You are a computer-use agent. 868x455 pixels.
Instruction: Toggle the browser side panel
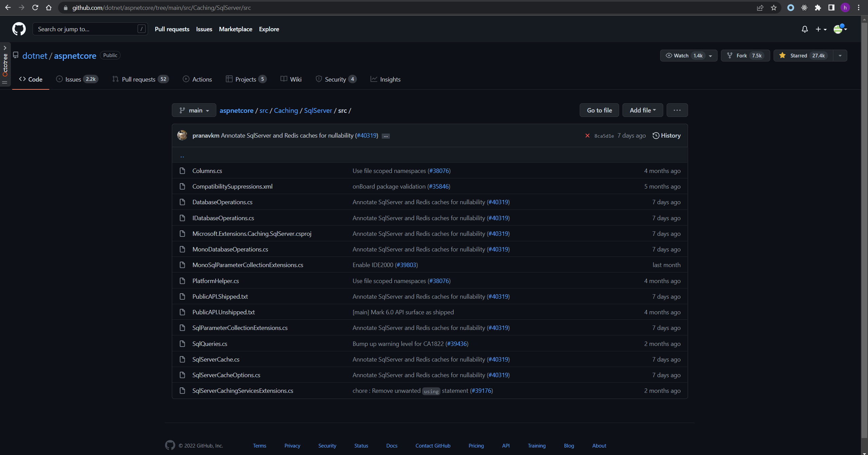[x=831, y=7]
